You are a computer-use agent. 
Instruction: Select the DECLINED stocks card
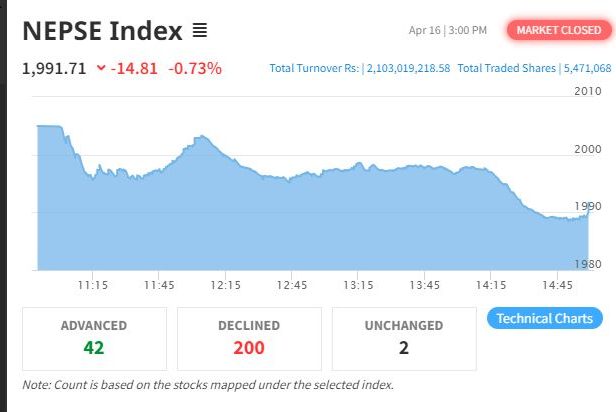249,338
